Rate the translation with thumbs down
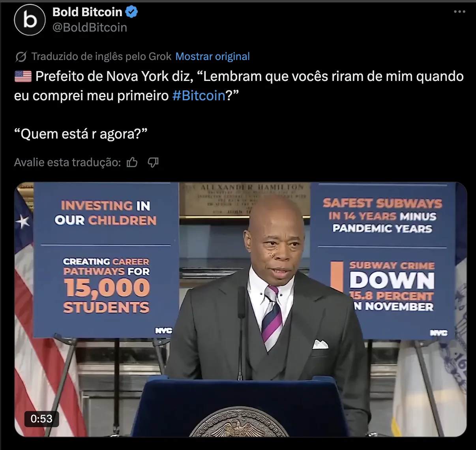The image size is (476, 450). [153, 162]
